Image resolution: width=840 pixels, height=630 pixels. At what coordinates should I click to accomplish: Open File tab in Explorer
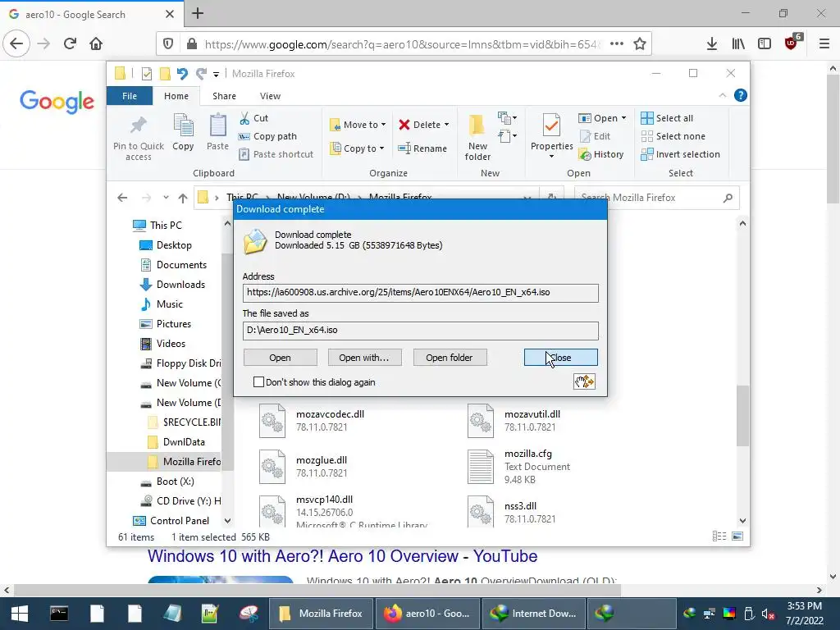(130, 96)
